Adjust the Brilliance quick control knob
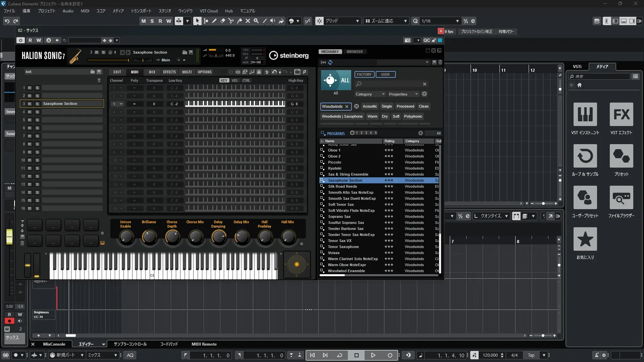Image resolution: width=644 pixels, height=362 pixels. pyautogui.click(x=149, y=237)
